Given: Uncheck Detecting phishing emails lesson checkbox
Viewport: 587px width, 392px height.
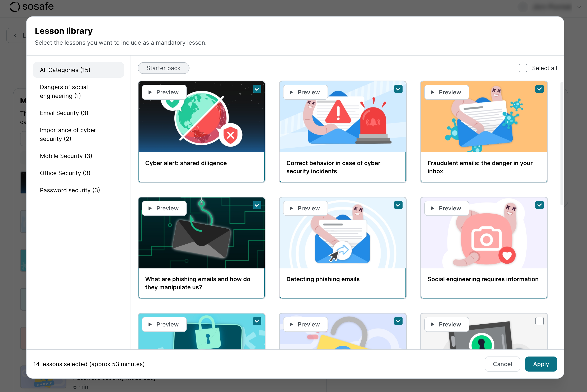Looking at the screenshot, I should pos(398,205).
